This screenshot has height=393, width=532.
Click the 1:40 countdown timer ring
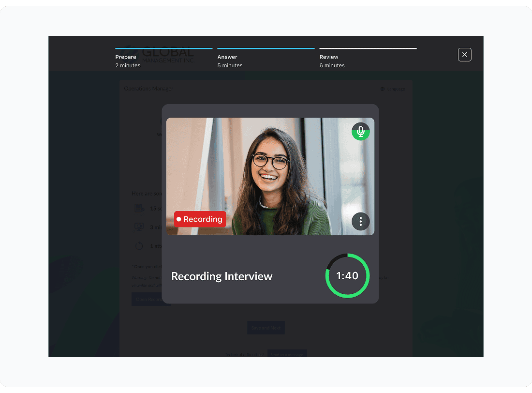[x=347, y=276]
